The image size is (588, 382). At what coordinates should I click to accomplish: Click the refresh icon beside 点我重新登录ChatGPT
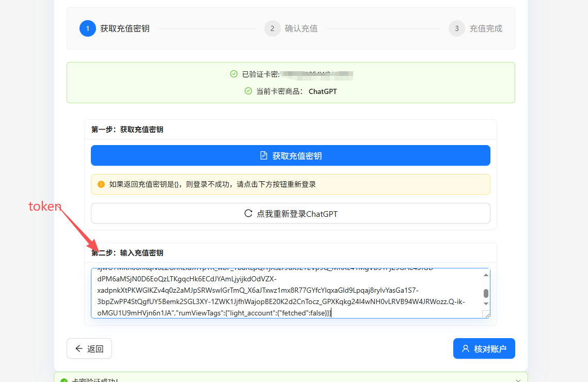point(248,213)
